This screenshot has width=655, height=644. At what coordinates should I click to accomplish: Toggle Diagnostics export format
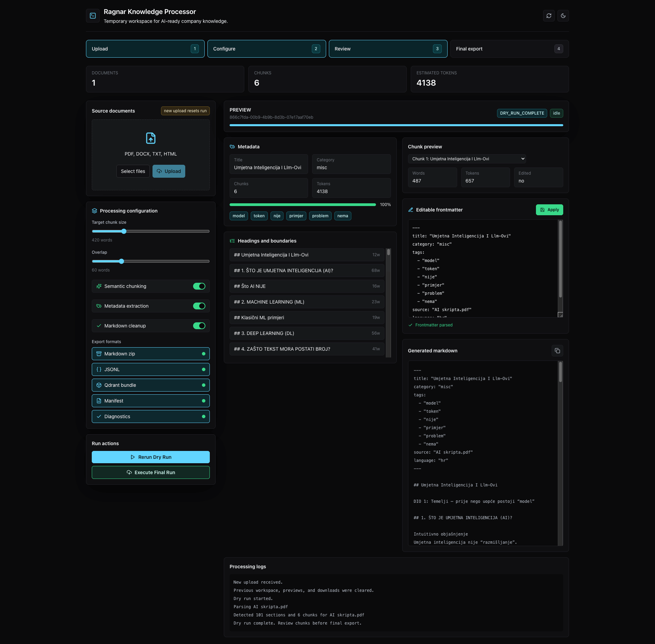[x=151, y=416]
